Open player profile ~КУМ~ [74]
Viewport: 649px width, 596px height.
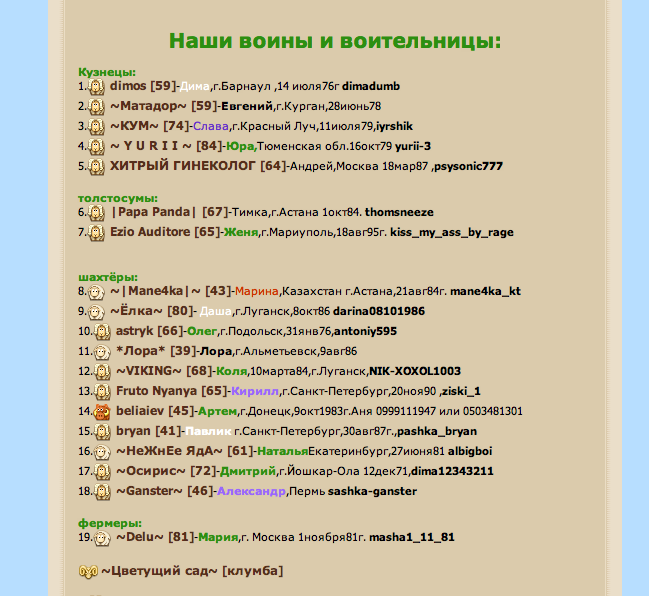coord(149,126)
